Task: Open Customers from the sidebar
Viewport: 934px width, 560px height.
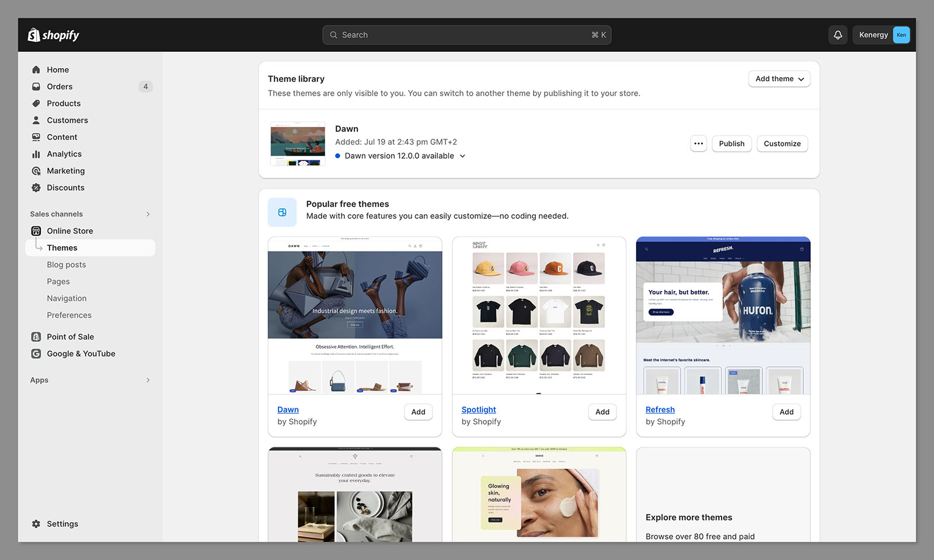Action: tap(67, 120)
